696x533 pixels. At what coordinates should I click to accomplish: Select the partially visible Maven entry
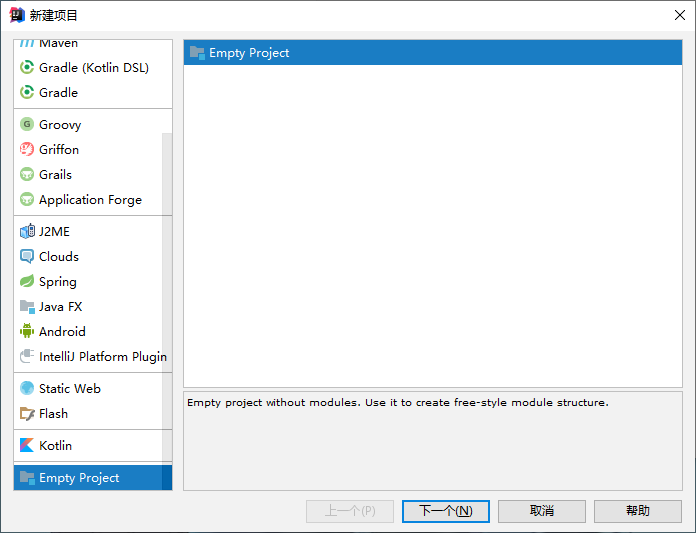click(x=93, y=44)
